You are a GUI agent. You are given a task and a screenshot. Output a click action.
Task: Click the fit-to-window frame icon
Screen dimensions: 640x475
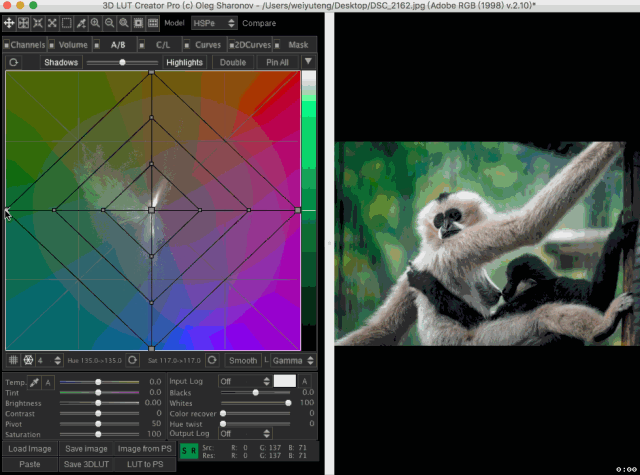[x=138, y=23]
